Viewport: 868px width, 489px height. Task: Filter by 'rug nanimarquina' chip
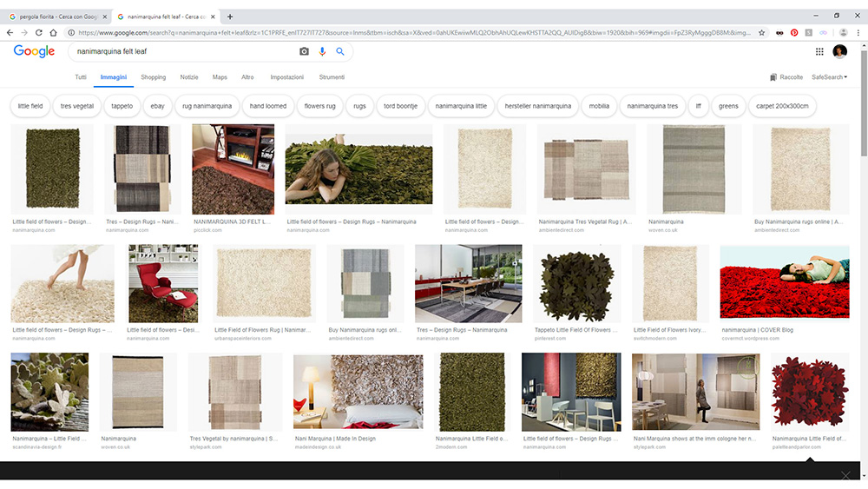pos(207,106)
